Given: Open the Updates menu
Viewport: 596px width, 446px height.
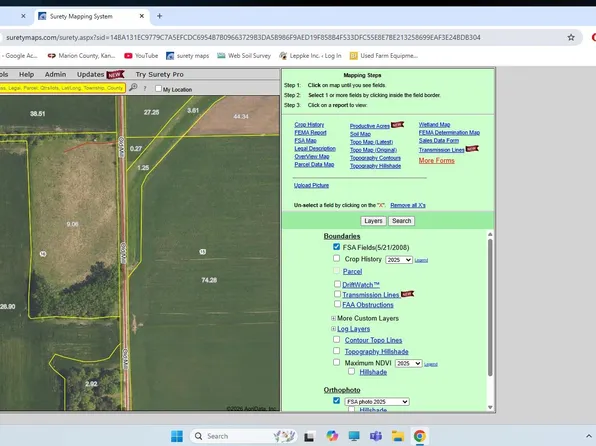Looking at the screenshot, I should pos(90,75).
